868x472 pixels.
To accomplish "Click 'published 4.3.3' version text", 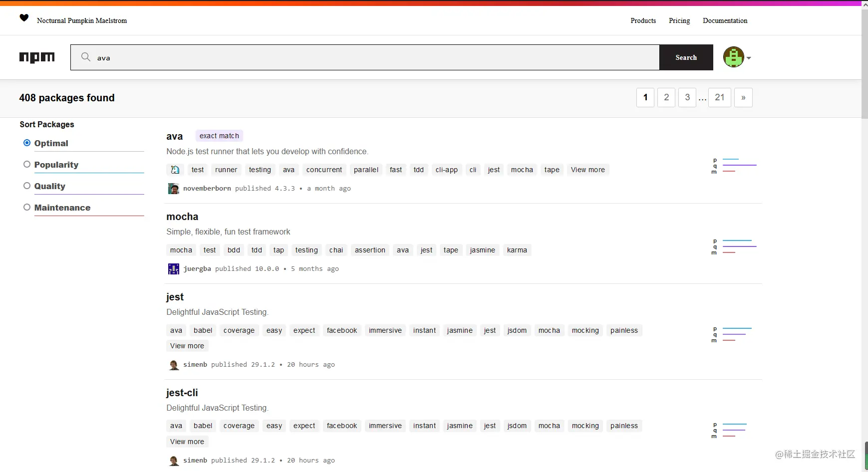I will coord(265,189).
